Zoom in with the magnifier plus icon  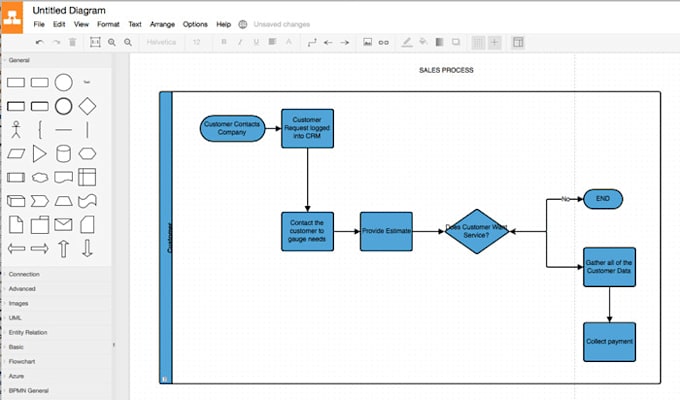(x=112, y=42)
